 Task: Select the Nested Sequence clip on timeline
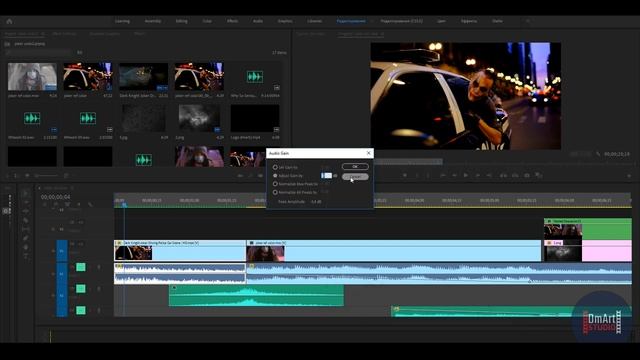588,229
